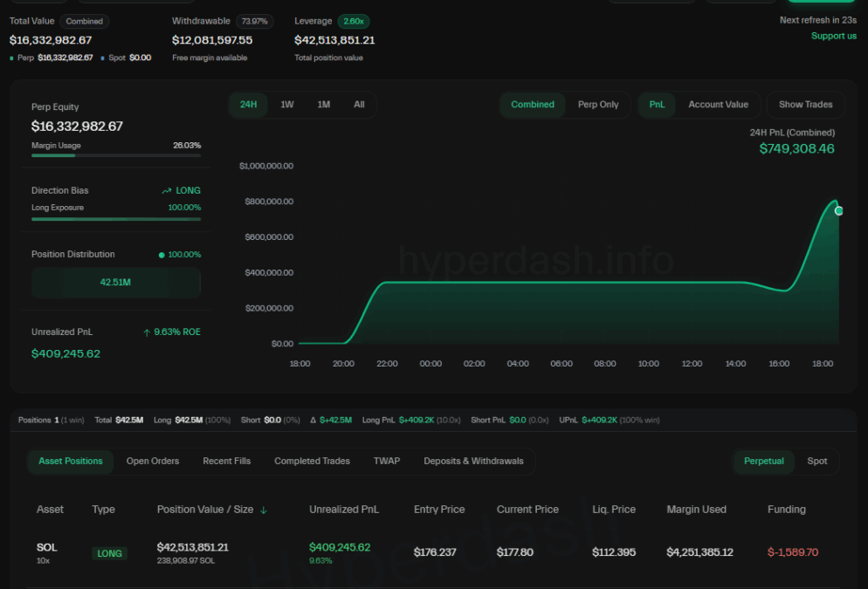Viewport: 868px width, 589px height.
Task: Click the $176.237 entry price
Action: click(x=435, y=552)
